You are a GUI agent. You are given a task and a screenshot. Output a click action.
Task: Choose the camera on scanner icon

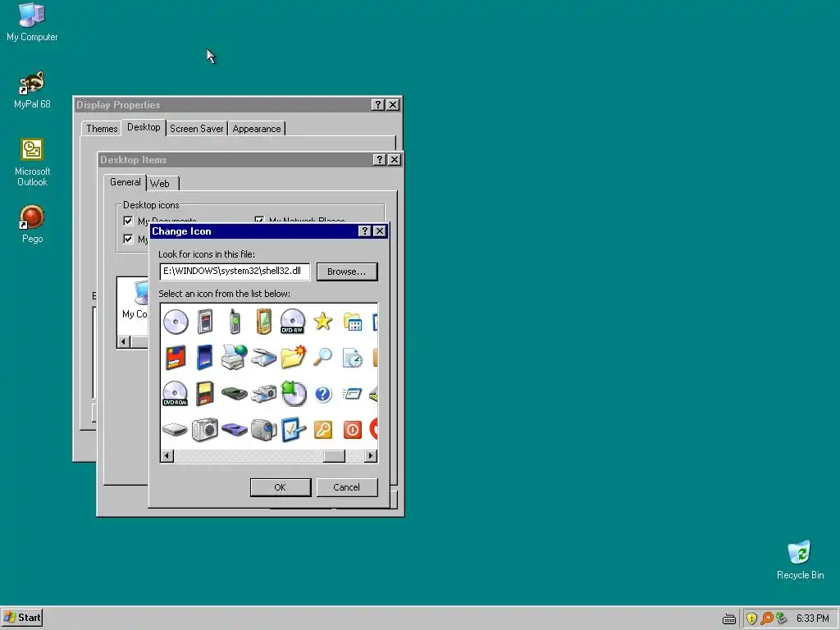[x=263, y=394]
